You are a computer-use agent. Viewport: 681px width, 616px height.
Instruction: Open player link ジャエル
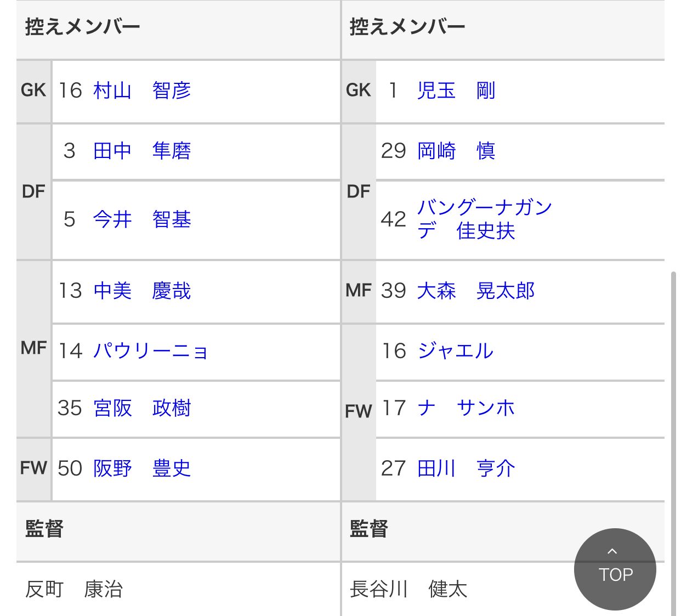tap(455, 351)
